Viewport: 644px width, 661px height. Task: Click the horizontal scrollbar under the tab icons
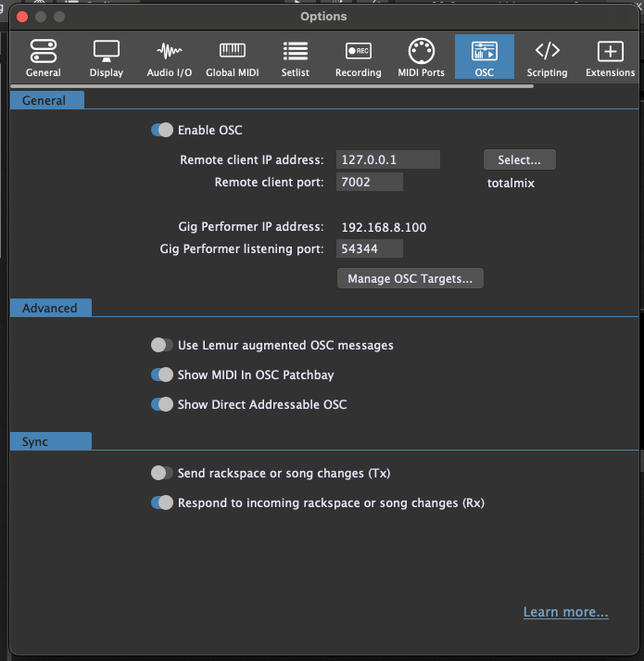pyautogui.click(x=271, y=86)
